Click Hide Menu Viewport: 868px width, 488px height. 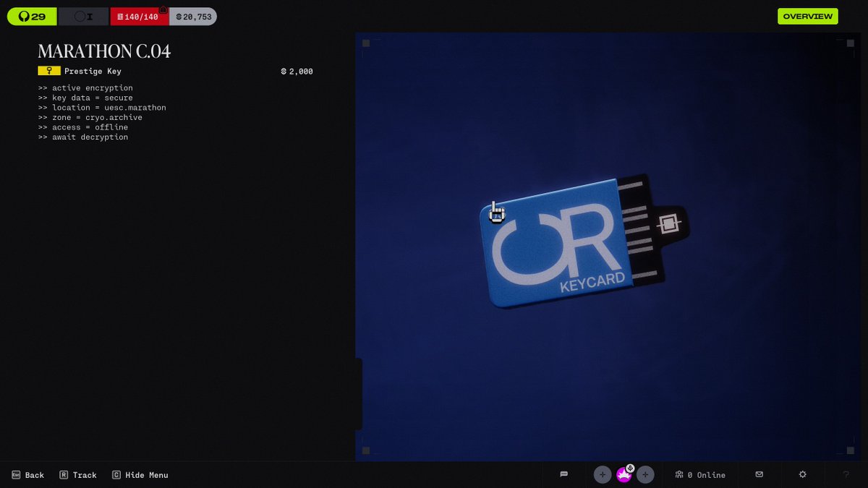pos(140,475)
